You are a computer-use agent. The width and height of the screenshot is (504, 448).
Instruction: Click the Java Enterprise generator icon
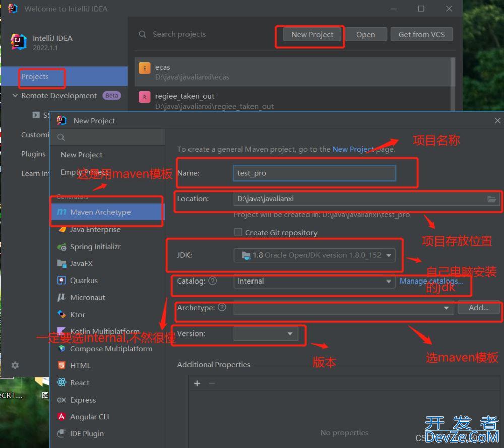click(x=62, y=230)
